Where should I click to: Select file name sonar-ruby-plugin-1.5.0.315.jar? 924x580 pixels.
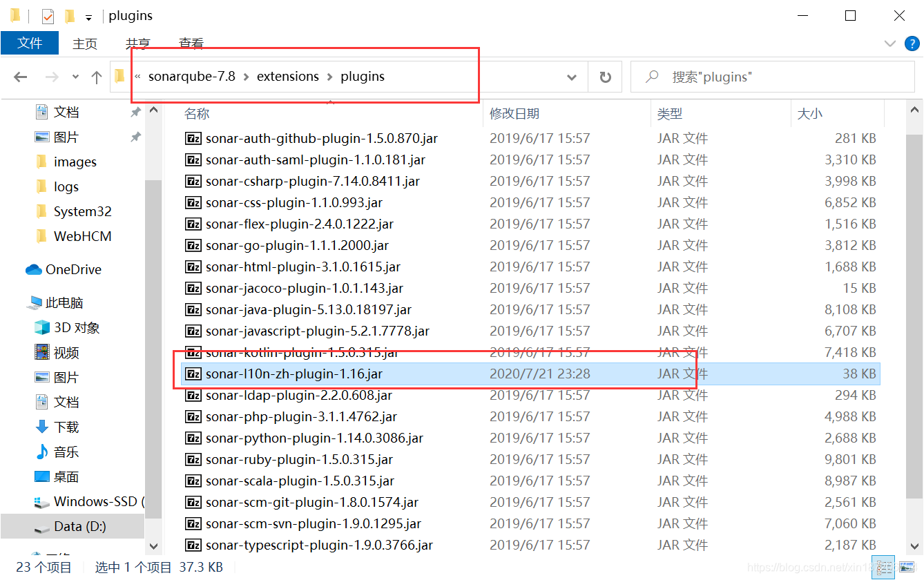[299, 459]
